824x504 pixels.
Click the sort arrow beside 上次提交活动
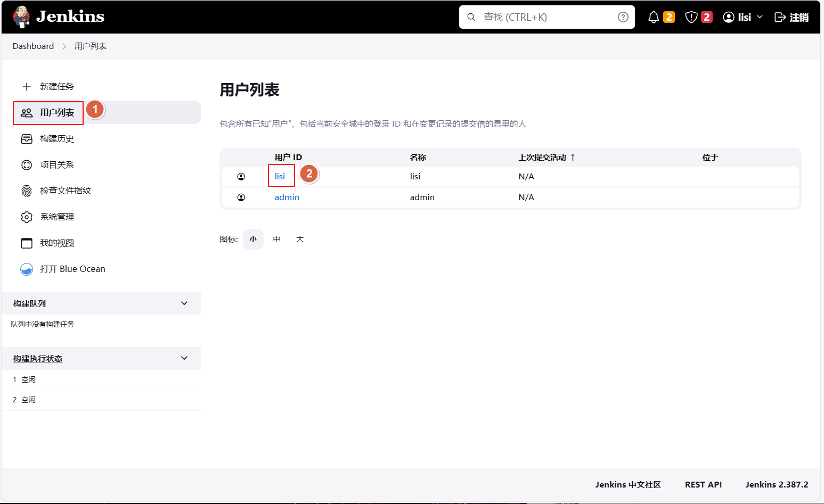tap(573, 158)
